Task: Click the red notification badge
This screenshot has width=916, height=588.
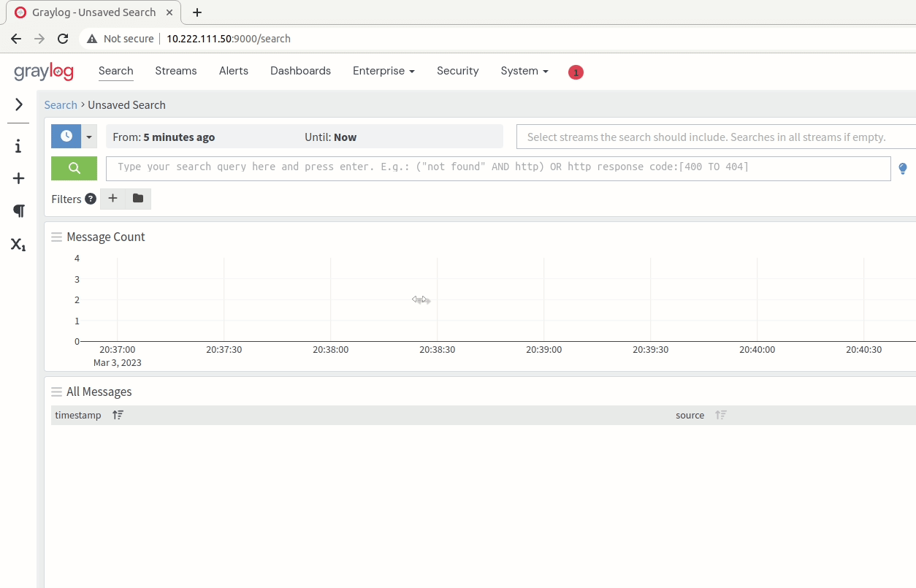Action: (576, 72)
